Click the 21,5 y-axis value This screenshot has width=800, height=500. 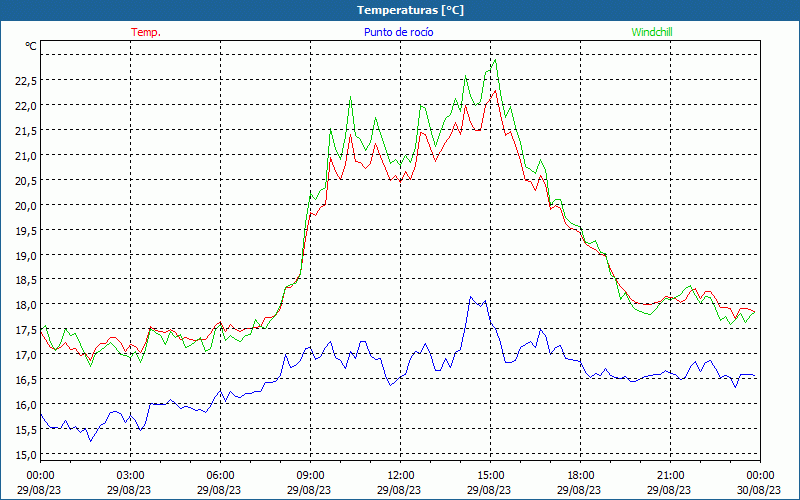pyautogui.click(x=26, y=131)
